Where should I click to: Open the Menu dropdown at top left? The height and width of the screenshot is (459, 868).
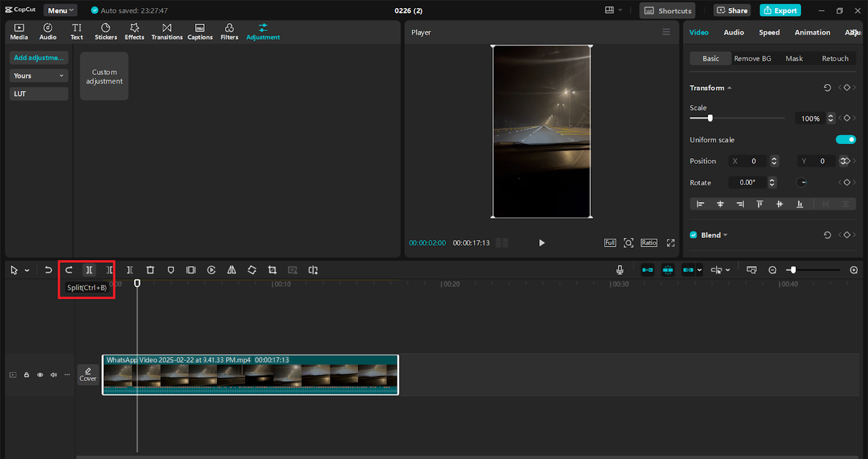(x=60, y=10)
